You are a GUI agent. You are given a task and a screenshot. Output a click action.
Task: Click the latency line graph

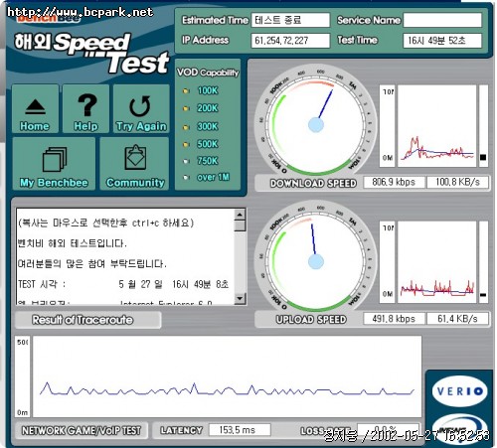tap(228, 376)
